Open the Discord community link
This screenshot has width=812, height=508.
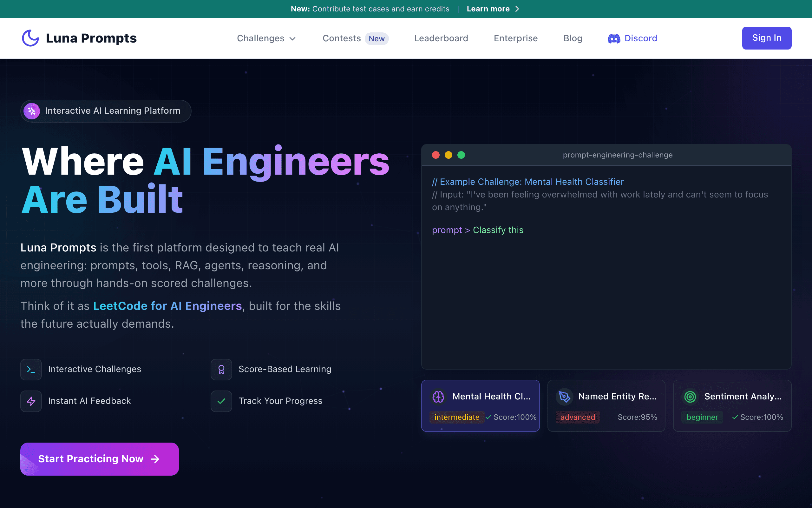(632, 38)
